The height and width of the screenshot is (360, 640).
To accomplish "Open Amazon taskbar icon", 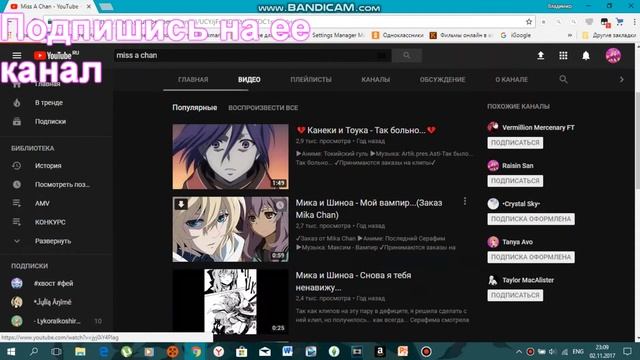I will (380, 351).
